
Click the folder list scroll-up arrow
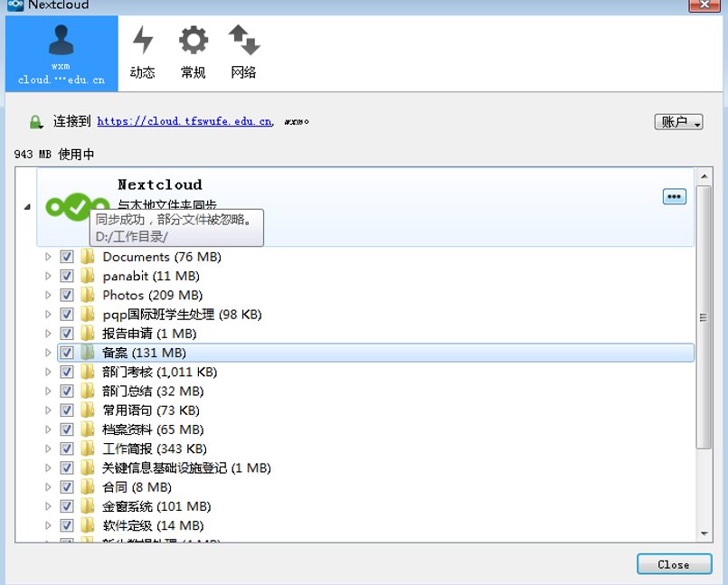click(x=704, y=176)
